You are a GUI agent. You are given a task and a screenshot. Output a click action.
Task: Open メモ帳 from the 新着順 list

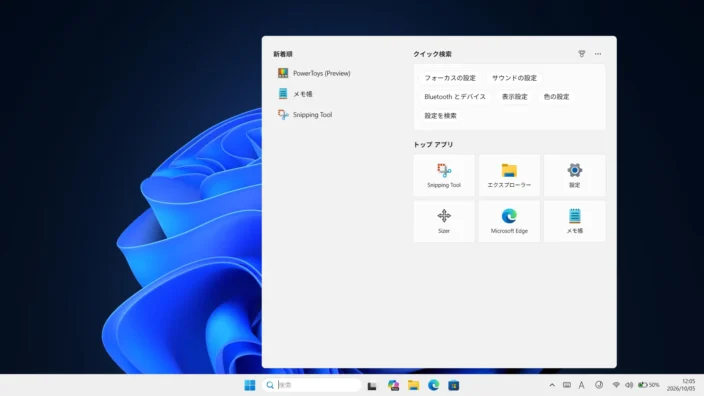coord(295,94)
